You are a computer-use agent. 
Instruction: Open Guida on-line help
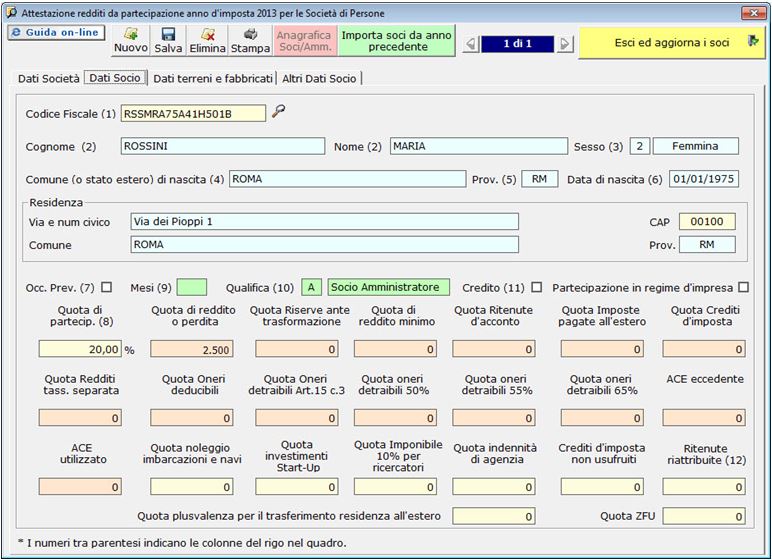point(56,33)
